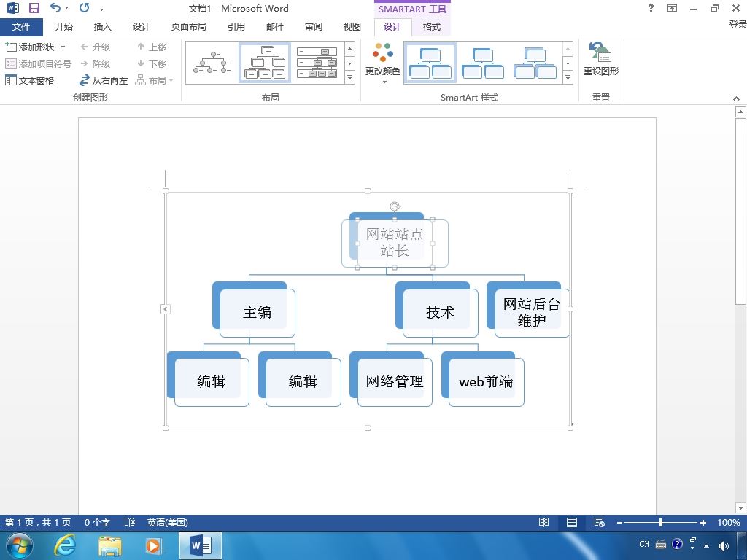The image size is (747, 560).
Task: Switch to Print Layout view
Action: click(x=572, y=522)
